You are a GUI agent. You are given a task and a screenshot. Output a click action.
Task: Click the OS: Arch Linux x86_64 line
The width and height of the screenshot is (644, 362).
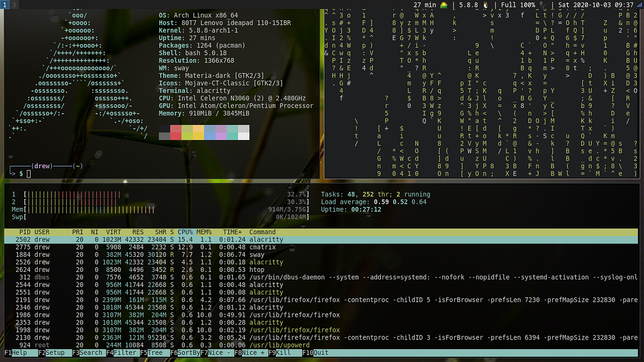tap(199, 16)
